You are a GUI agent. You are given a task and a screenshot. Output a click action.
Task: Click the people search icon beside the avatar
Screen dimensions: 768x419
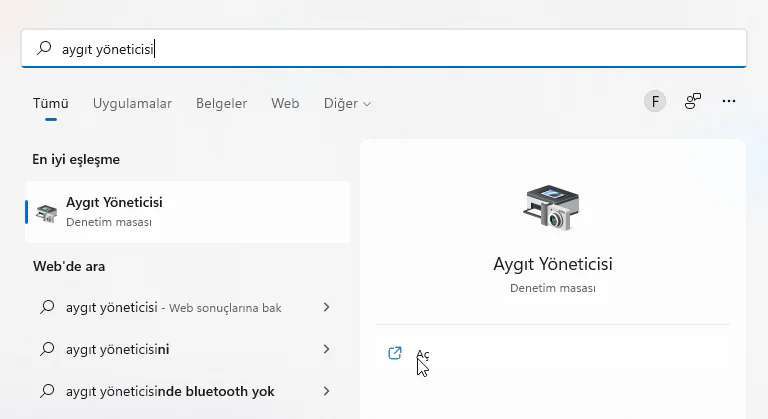coord(692,101)
